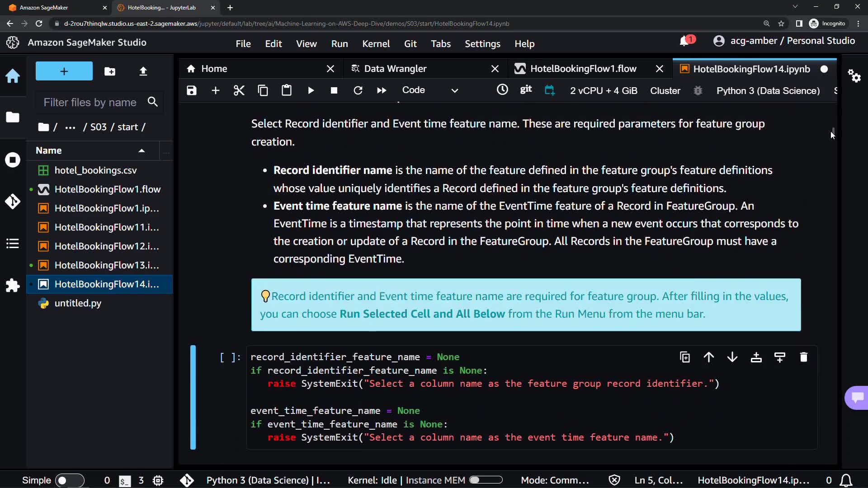
Task: Click the Python 3 (Data Science) kernel name
Action: (768, 90)
